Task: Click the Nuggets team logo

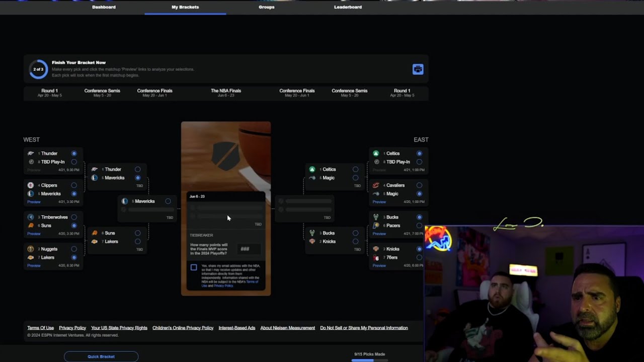Action: (31, 249)
